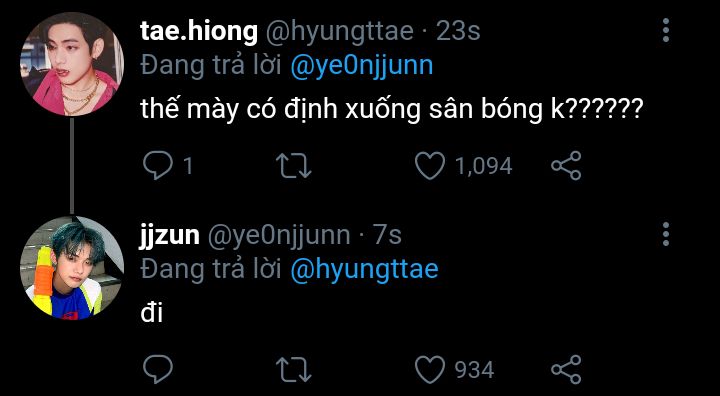720x396 pixels.
Task: Reply to tae.hiong's tweet
Action: pyautogui.click(x=158, y=166)
